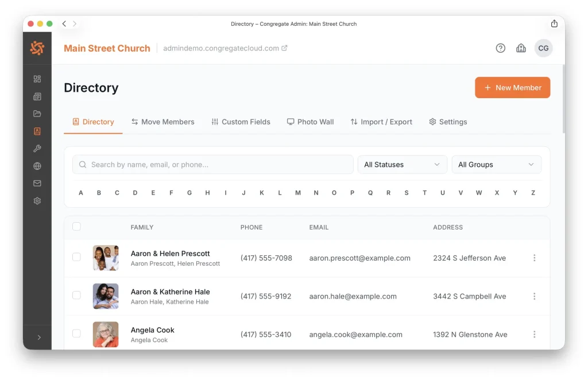Switch to the Photo Wall tab
The height and width of the screenshot is (380, 588).
coord(310,122)
